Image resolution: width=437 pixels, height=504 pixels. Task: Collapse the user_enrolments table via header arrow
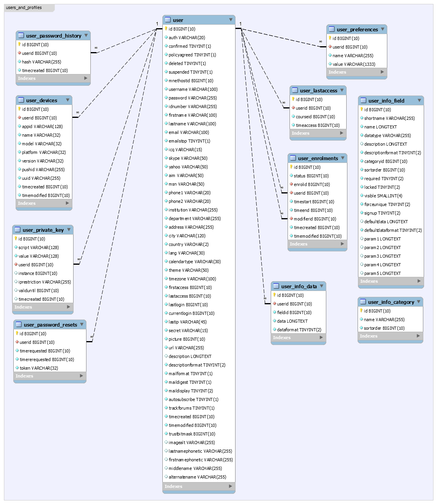coord(343,158)
